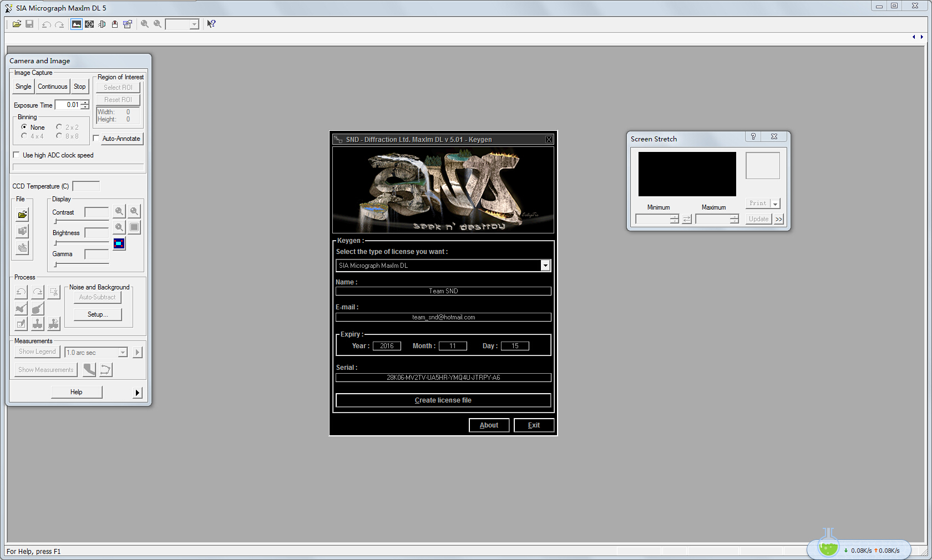Enable the Auto-Annotate checkbox
This screenshot has width=932, height=560.
pyautogui.click(x=96, y=139)
